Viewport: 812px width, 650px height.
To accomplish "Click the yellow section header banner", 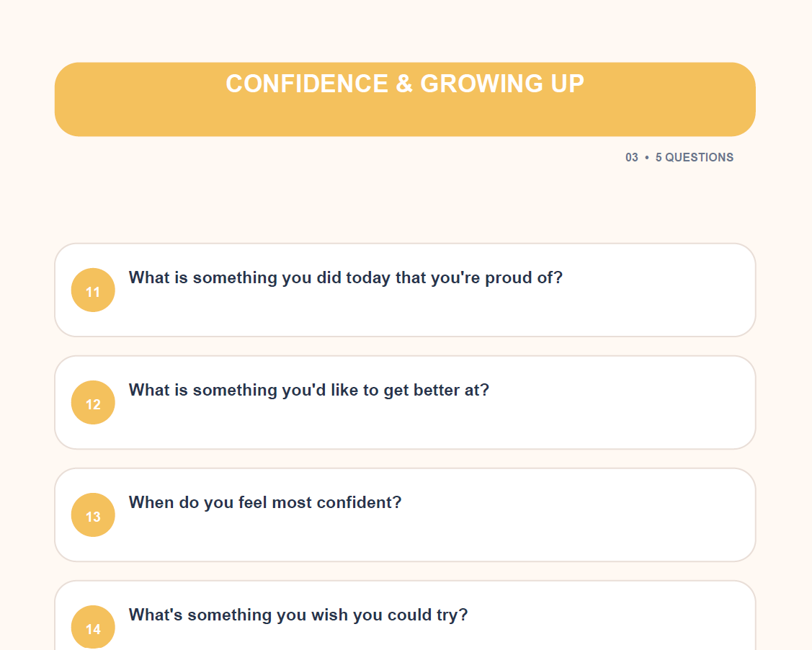I will (x=405, y=99).
